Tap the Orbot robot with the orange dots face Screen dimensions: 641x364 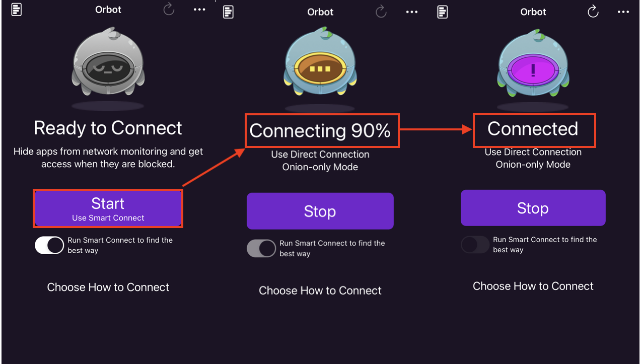320,68
